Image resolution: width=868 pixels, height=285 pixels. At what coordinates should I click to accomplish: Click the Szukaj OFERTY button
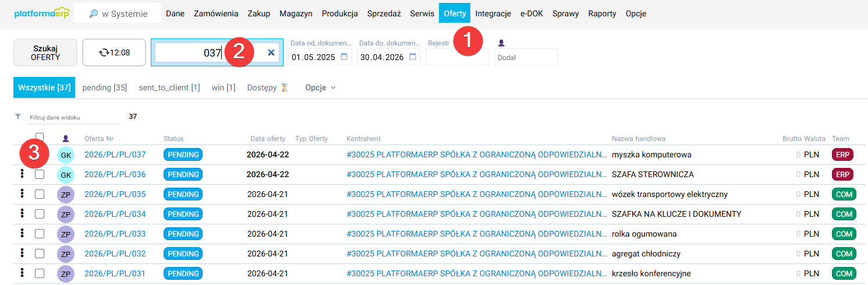pyautogui.click(x=45, y=52)
